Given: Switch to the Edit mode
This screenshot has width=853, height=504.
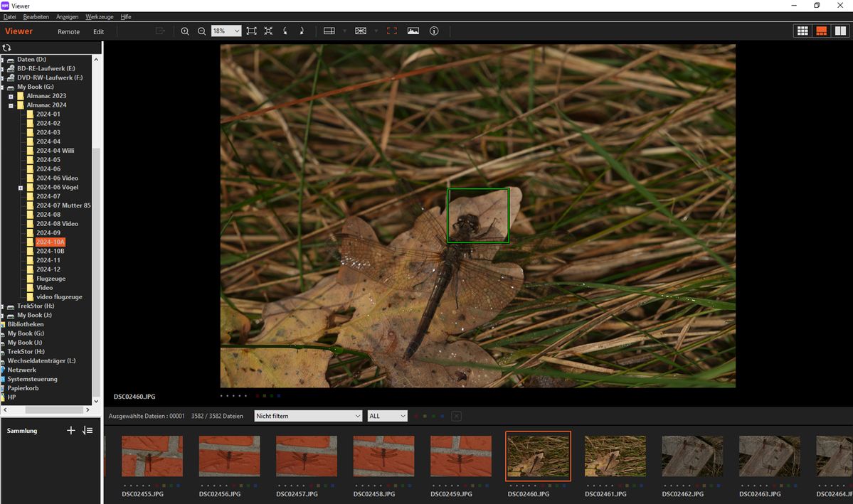Looking at the screenshot, I should tap(99, 32).
